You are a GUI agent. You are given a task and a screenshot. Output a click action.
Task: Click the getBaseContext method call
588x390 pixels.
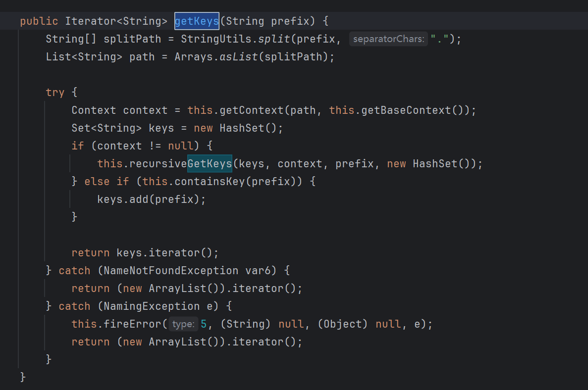click(x=406, y=110)
